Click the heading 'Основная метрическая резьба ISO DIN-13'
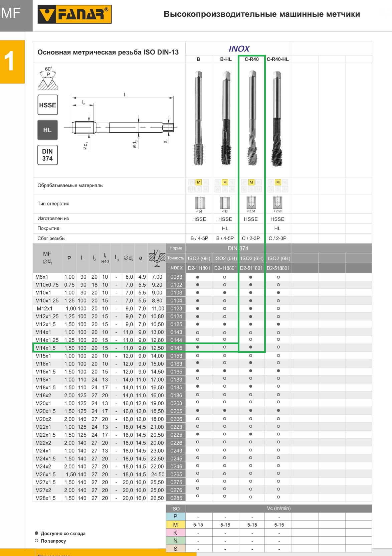 click(x=108, y=52)
